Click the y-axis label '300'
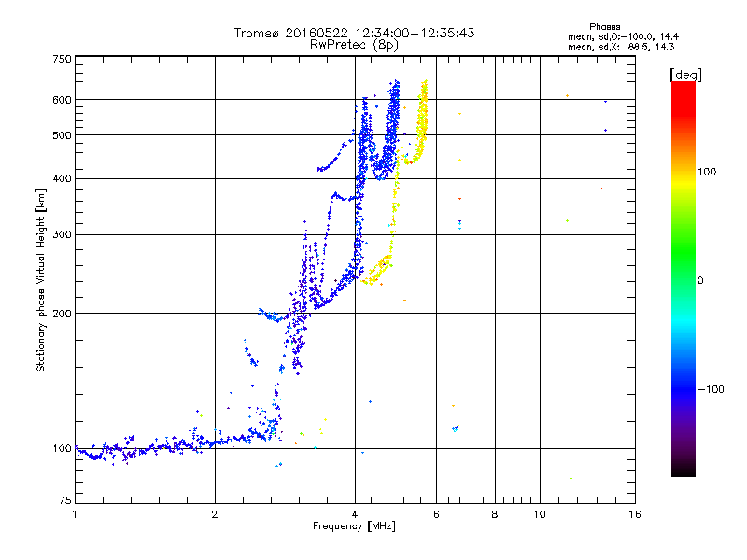The width and height of the screenshot is (747, 560). 62,235
